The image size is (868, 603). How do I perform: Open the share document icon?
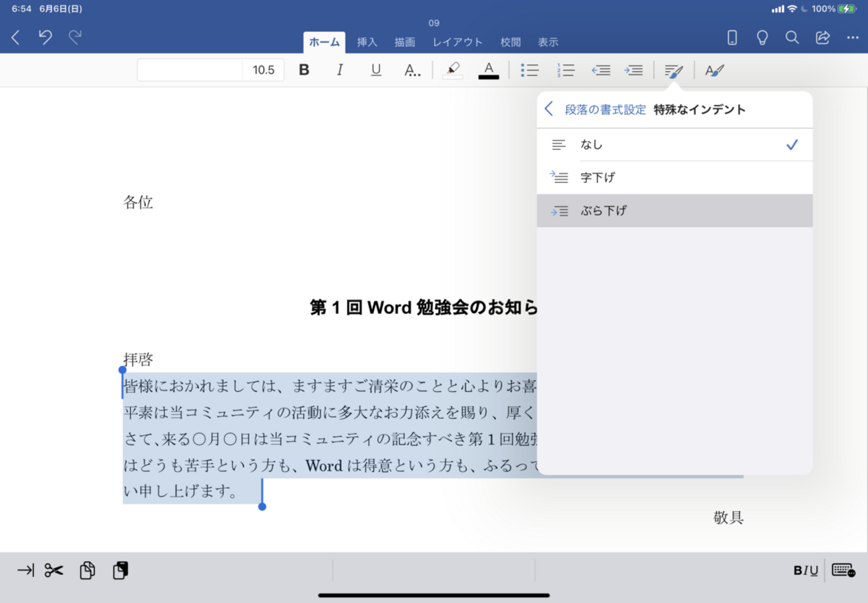(823, 37)
